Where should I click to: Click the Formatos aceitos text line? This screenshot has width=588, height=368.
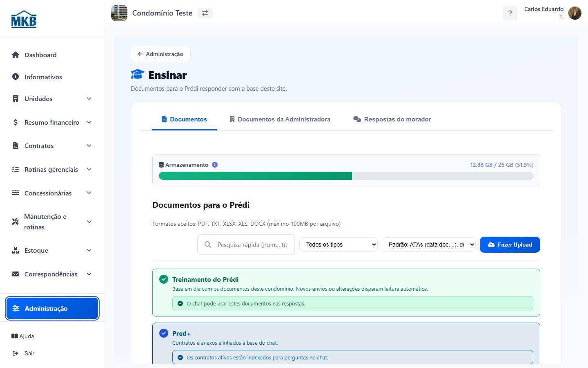[246, 224]
